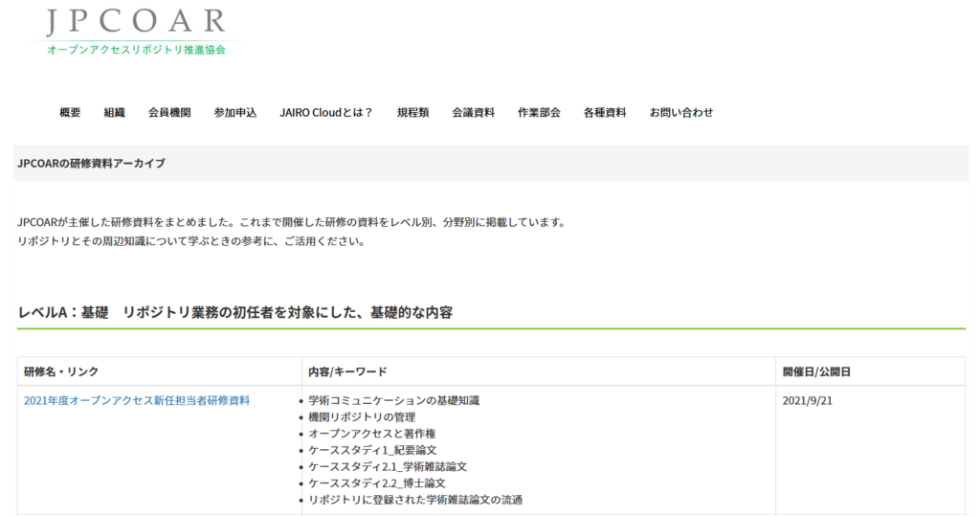
Task: Open the 概要 menu item
Action: [x=70, y=113]
